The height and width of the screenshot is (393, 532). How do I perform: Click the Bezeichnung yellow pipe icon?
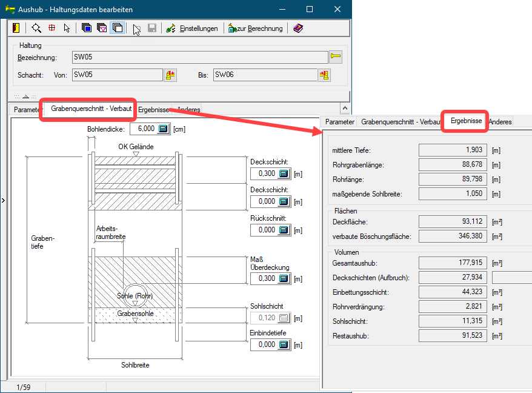click(x=336, y=57)
